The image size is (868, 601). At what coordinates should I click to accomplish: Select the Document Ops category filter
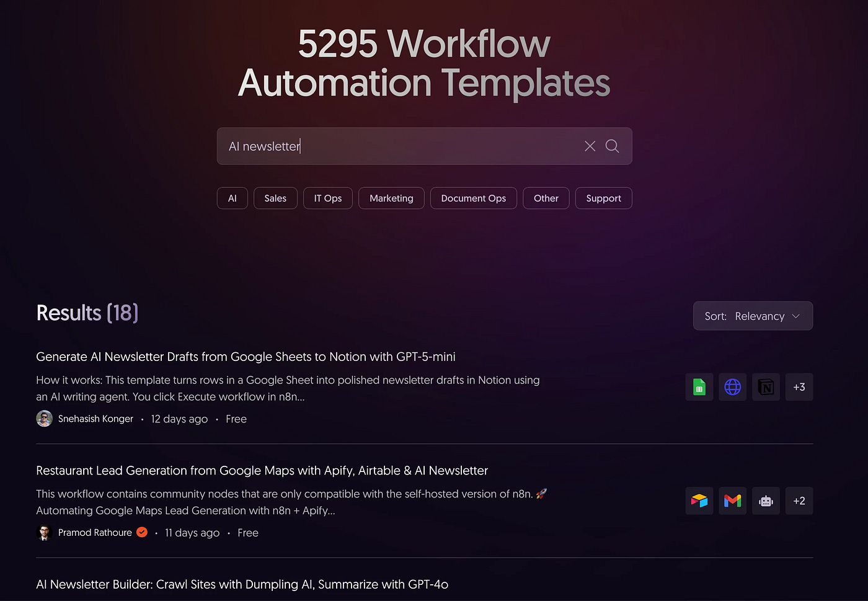(474, 198)
